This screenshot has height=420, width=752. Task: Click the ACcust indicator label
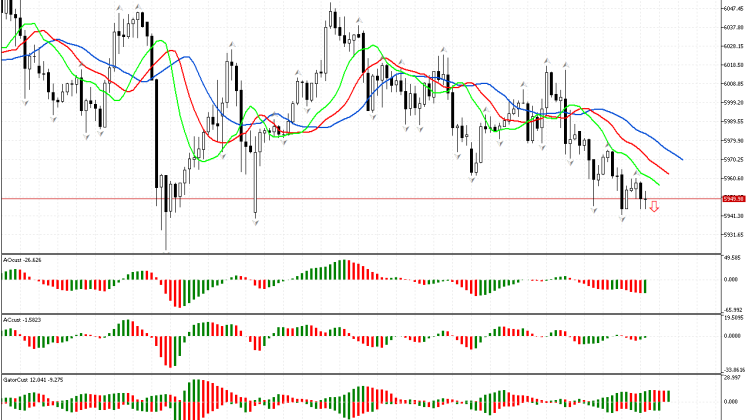21,320
